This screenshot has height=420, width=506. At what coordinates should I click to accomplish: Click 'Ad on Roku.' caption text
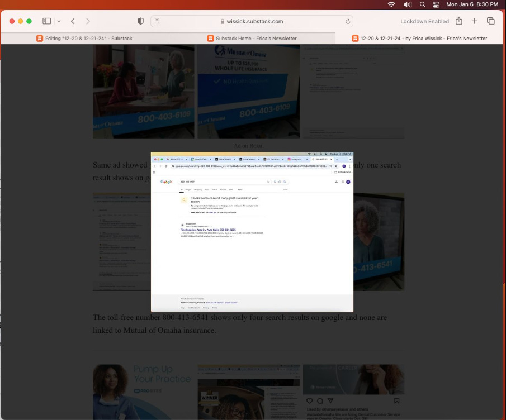pyautogui.click(x=248, y=146)
